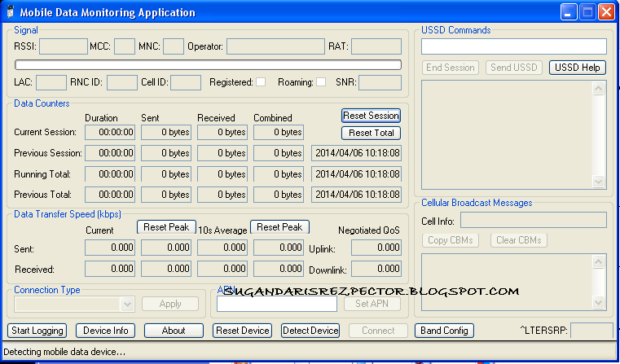This screenshot has height=364, width=620.
Task: Click the Uplink negotiated QoS value
Action: tap(376, 248)
